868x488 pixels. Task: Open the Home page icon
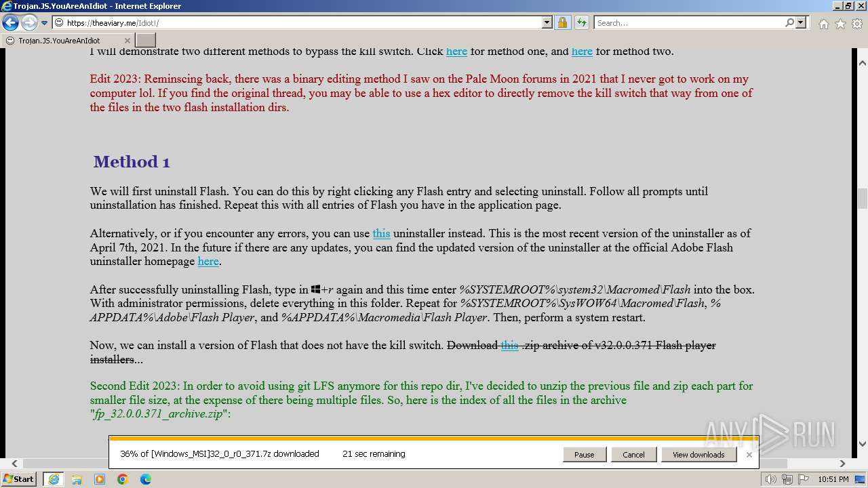click(x=823, y=24)
